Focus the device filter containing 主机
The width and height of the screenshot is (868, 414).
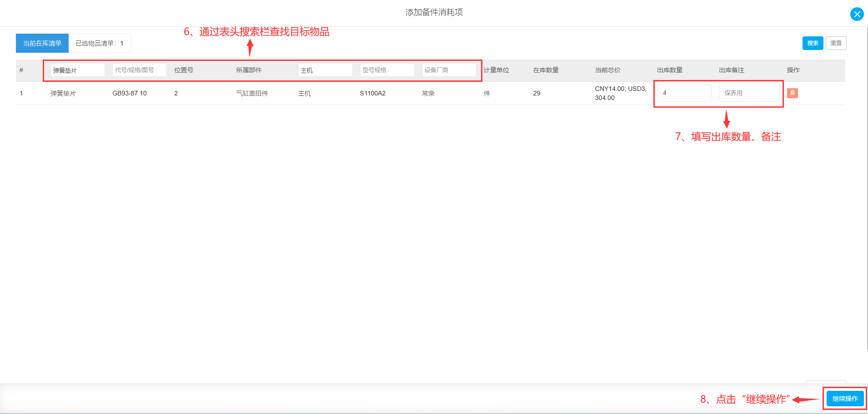325,70
